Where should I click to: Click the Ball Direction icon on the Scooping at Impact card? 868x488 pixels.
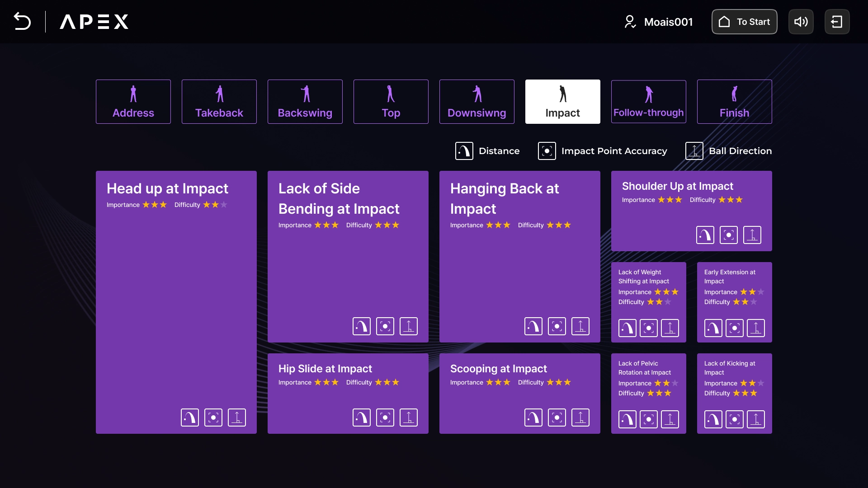tap(580, 418)
